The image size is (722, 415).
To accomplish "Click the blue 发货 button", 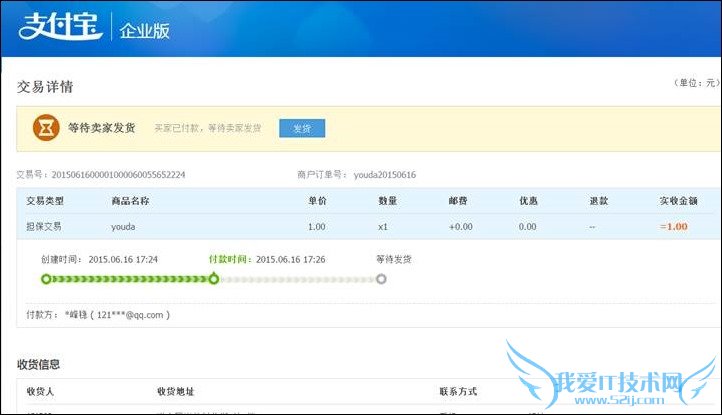I will 302,128.
